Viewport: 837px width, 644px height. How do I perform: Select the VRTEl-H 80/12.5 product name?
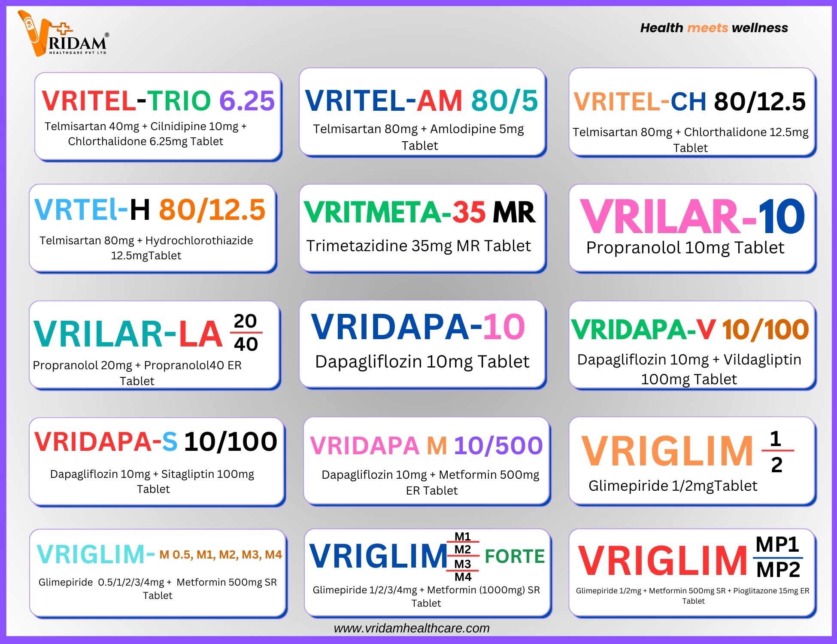[150, 210]
